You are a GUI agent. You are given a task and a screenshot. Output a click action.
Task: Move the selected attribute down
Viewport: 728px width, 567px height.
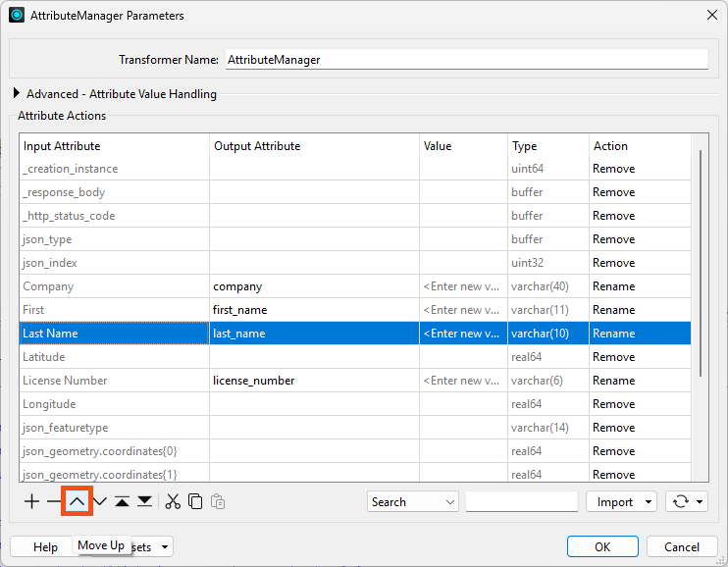point(99,501)
